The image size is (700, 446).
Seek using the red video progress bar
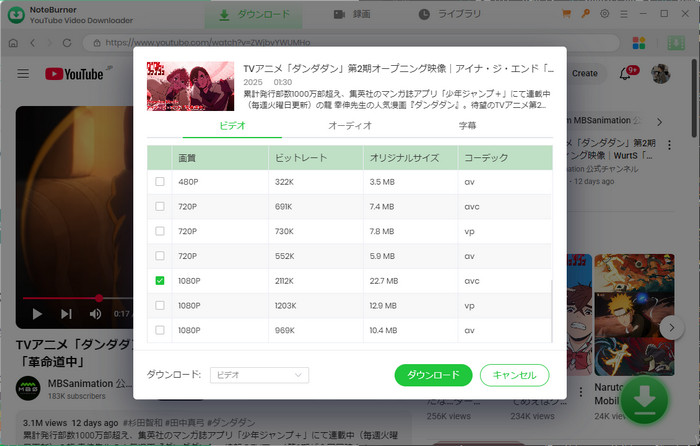click(78, 298)
